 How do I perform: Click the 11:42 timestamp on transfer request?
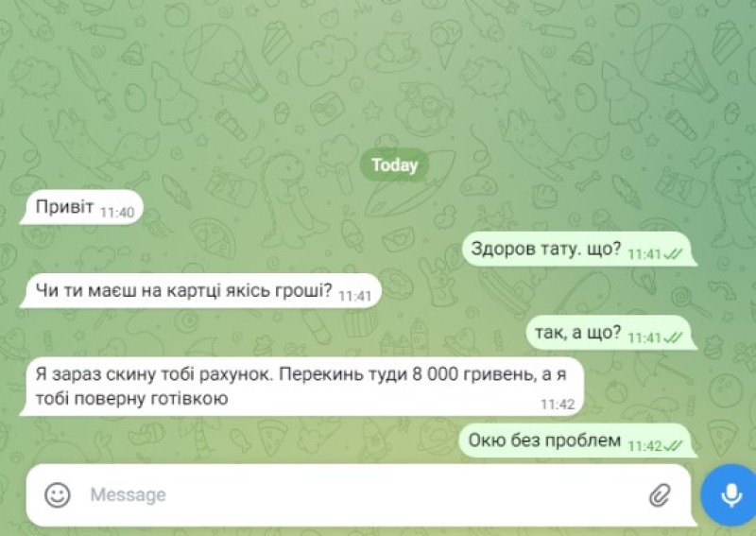coord(558,404)
